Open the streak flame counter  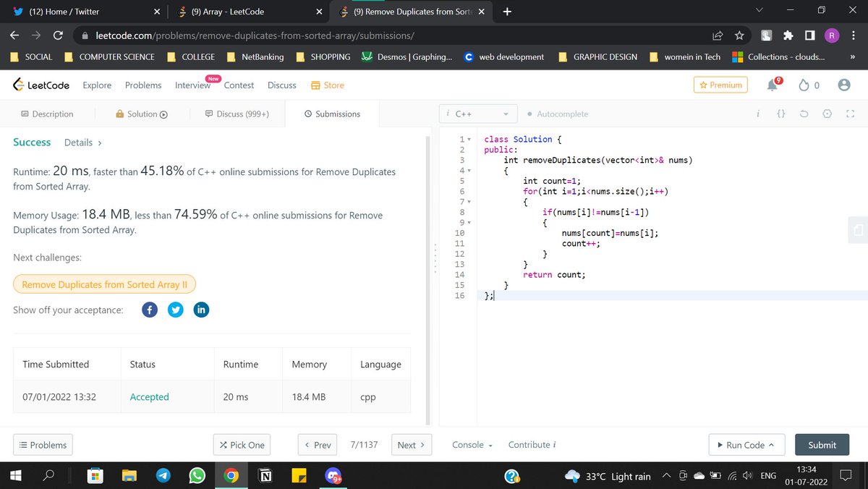coord(809,85)
